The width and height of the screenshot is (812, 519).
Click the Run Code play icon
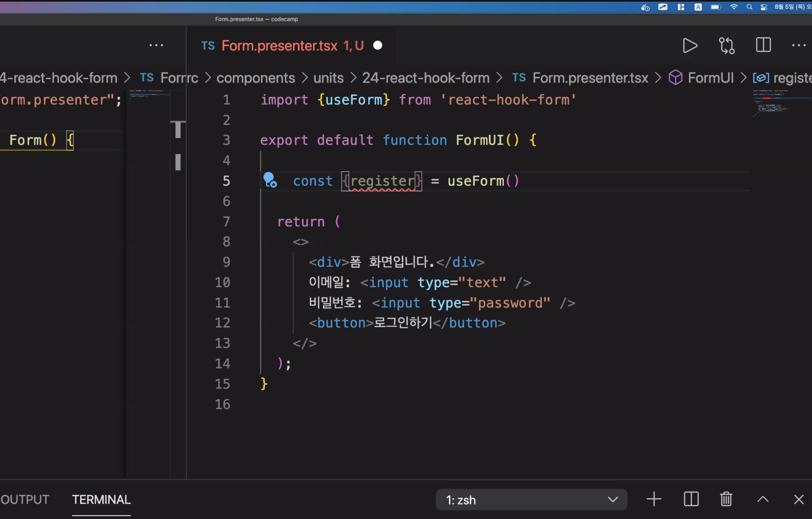690,46
